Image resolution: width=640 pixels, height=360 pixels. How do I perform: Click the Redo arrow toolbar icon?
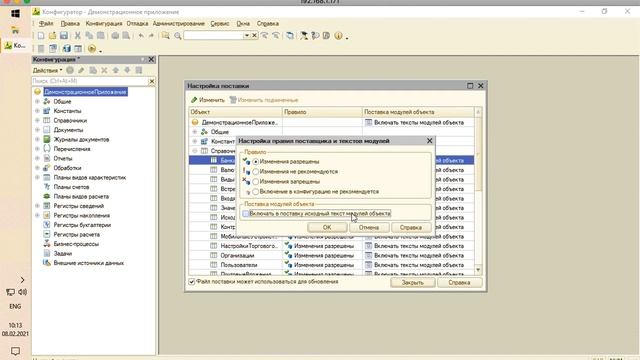pyautogui.click(x=151, y=36)
